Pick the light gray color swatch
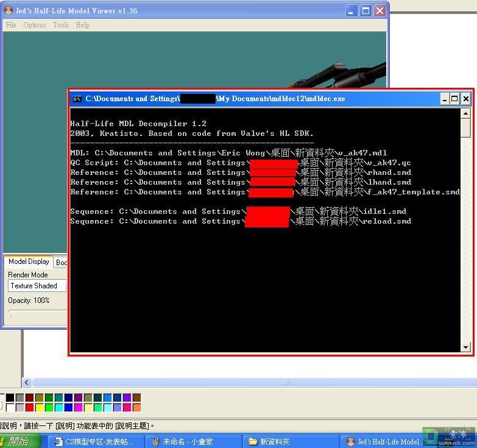The height and width of the screenshot is (448, 477). (19, 407)
